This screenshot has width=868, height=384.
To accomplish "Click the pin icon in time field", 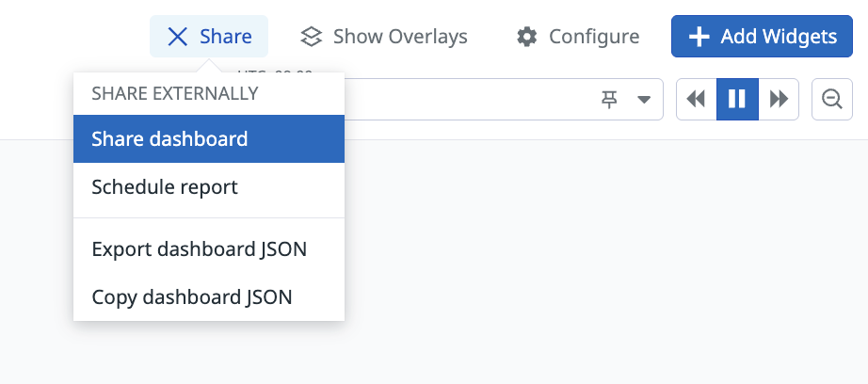I will click(x=609, y=100).
